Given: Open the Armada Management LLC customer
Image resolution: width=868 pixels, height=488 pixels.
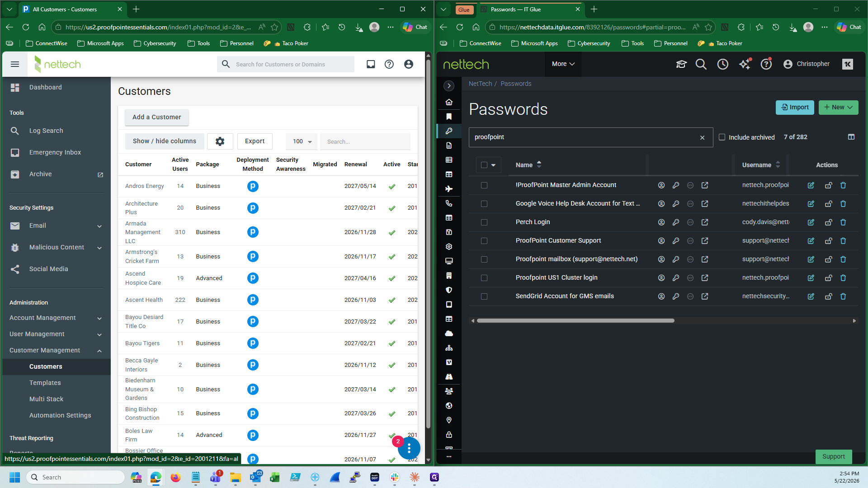Looking at the screenshot, I should [143, 232].
